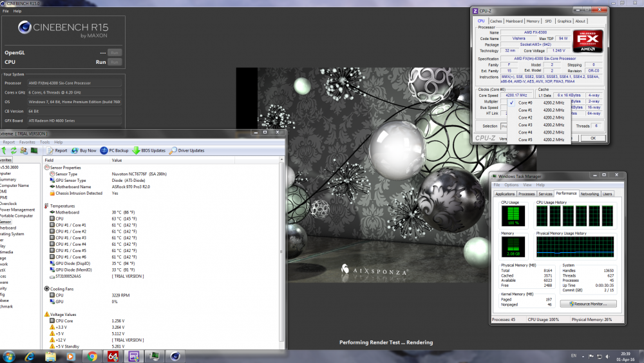
Task: Click the Windows Start button
Action: 8,357
